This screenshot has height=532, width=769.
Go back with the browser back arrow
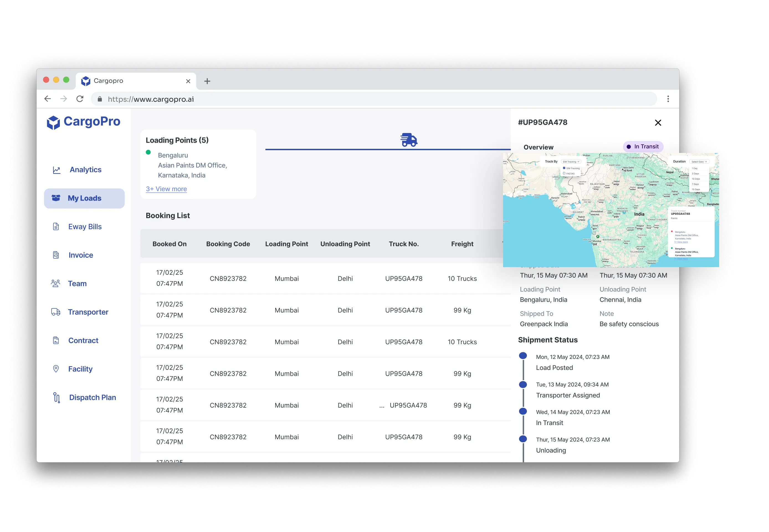click(48, 99)
